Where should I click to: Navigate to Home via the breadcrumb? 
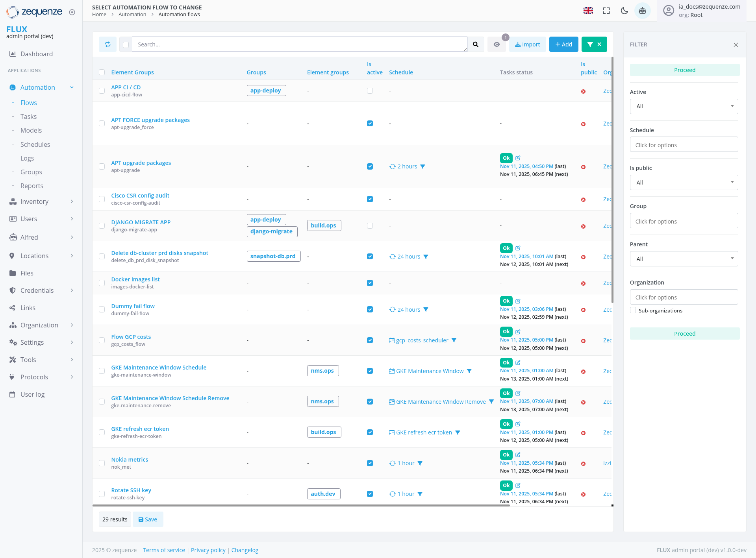(99, 14)
